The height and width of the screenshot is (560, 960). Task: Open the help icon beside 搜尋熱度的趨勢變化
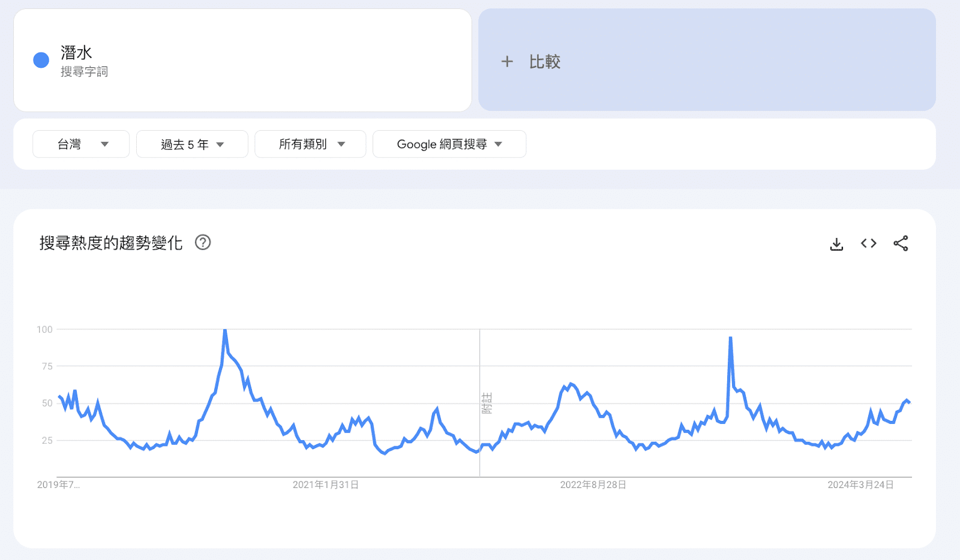(203, 242)
